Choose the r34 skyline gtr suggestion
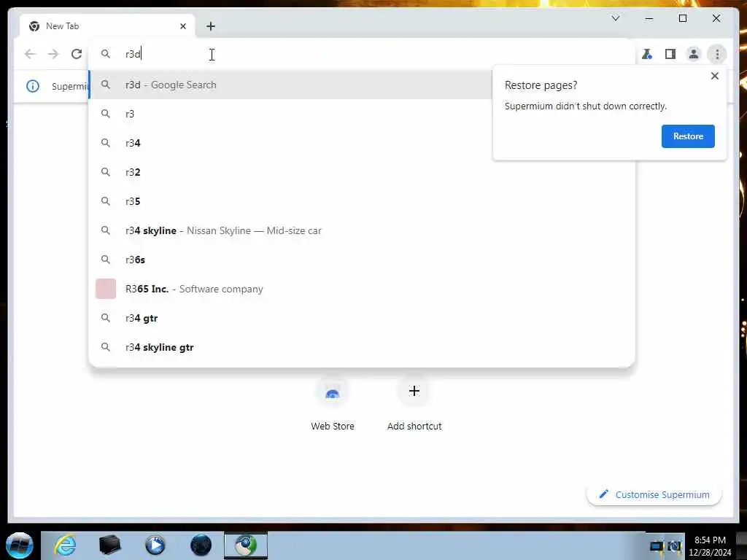The height and width of the screenshot is (560, 747). pos(362,347)
